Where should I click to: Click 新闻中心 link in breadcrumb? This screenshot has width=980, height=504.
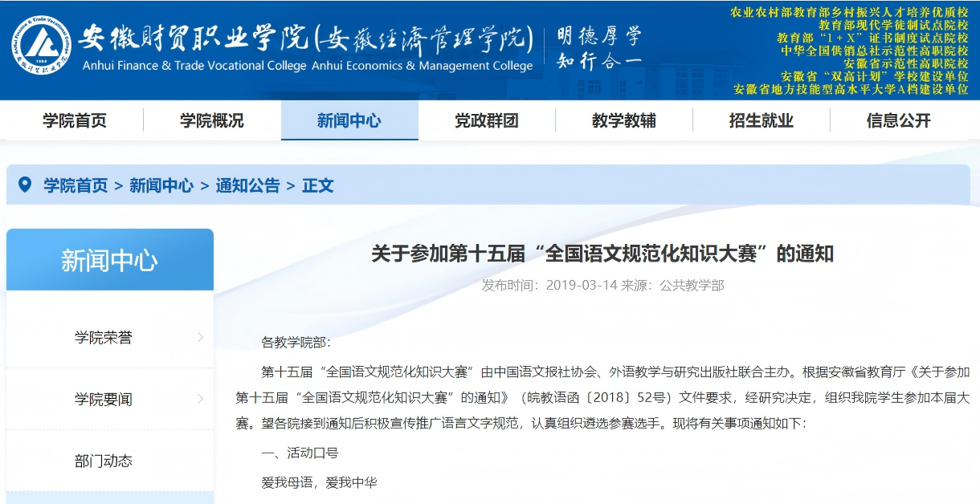(x=161, y=185)
